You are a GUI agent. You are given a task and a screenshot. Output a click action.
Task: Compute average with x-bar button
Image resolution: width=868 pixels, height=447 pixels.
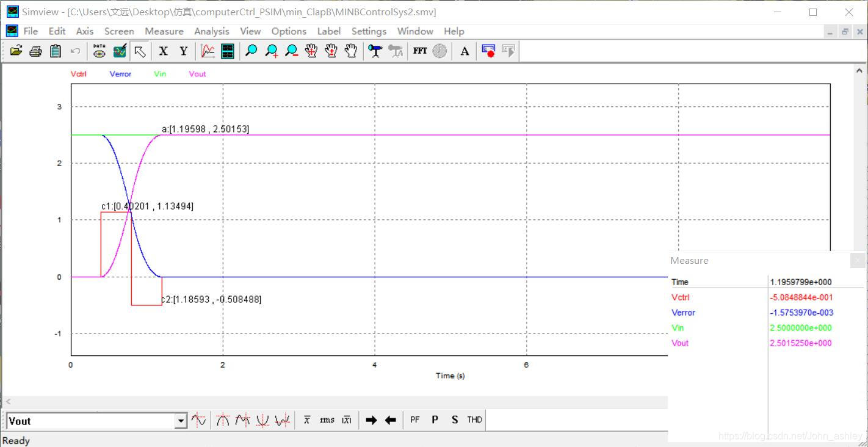(307, 420)
